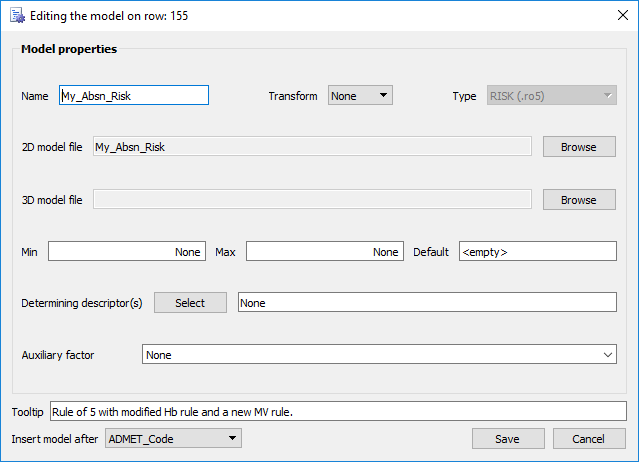Open the Transform dropdown

click(360, 95)
